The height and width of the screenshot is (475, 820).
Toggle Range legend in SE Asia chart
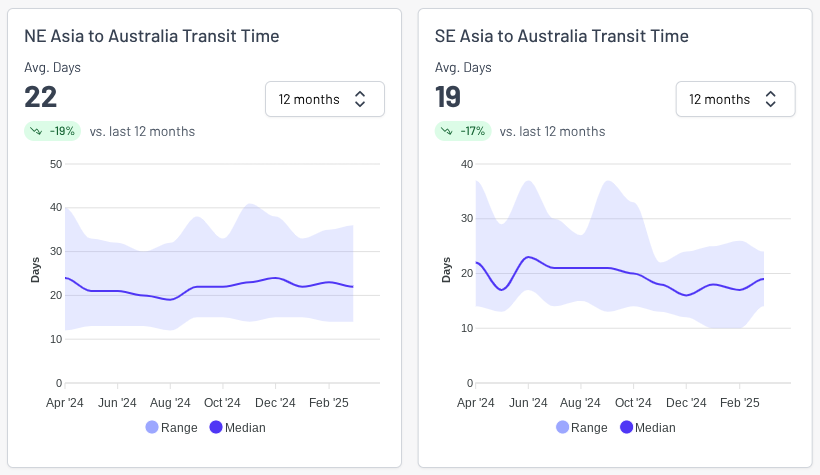582,427
